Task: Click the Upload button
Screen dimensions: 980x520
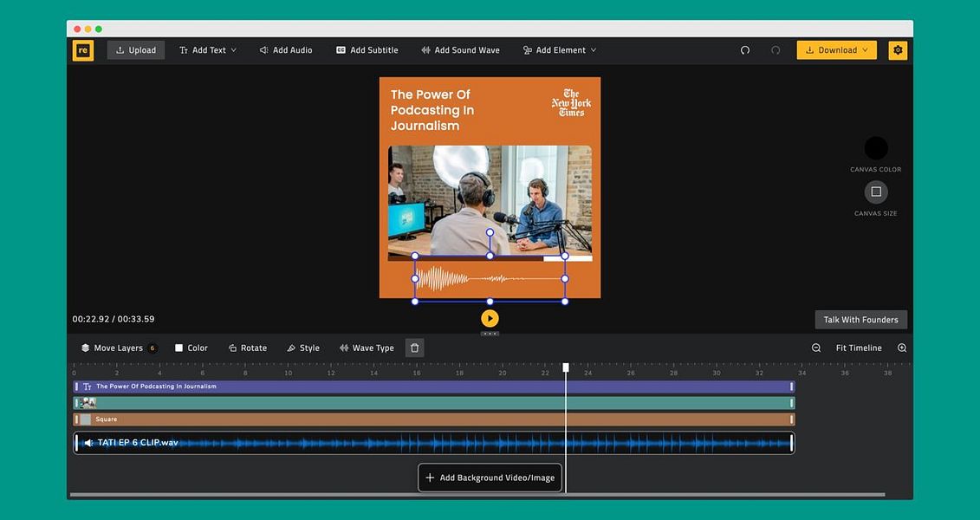Action: tap(136, 50)
